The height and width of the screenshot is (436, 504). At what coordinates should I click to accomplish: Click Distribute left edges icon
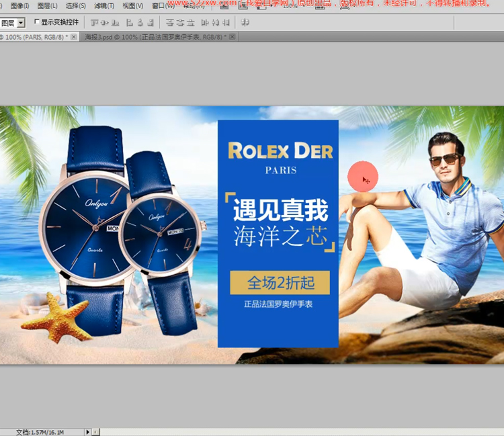click(205, 22)
